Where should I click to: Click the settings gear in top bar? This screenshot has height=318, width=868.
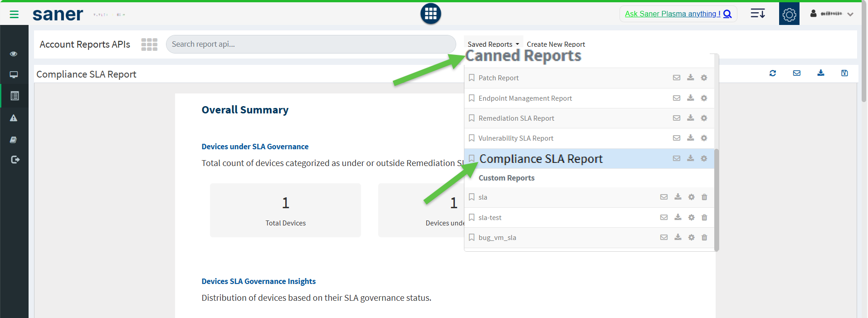pyautogui.click(x=789, y=15)
